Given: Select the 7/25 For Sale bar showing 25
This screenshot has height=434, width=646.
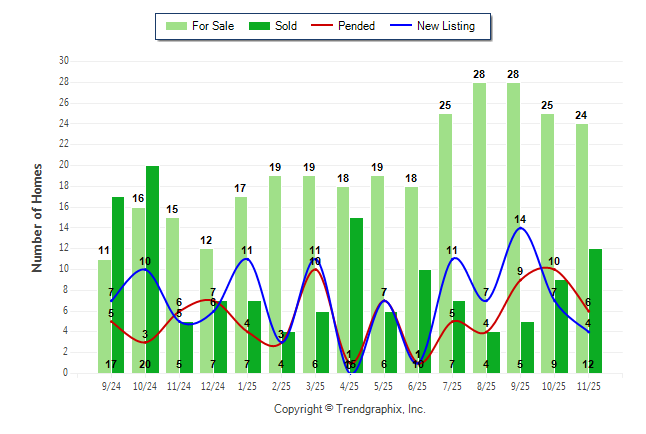Looking at the screenshot, I should click(445, 243).
